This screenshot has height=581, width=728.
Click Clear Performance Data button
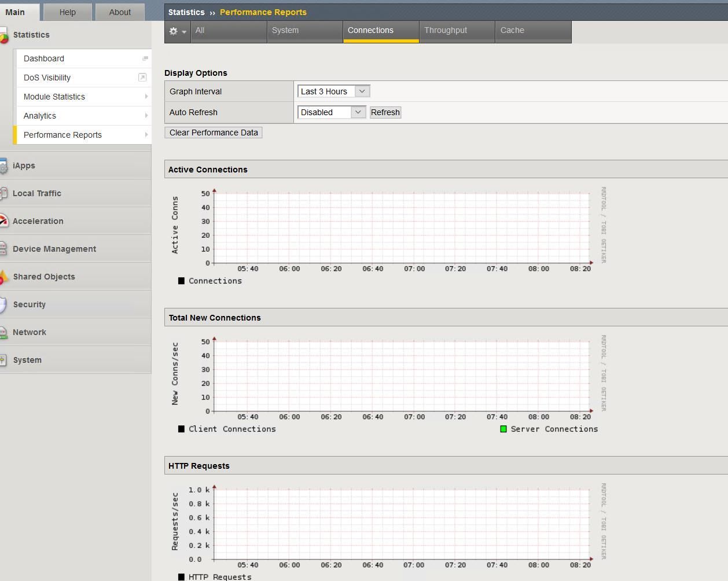pos(214,133)
